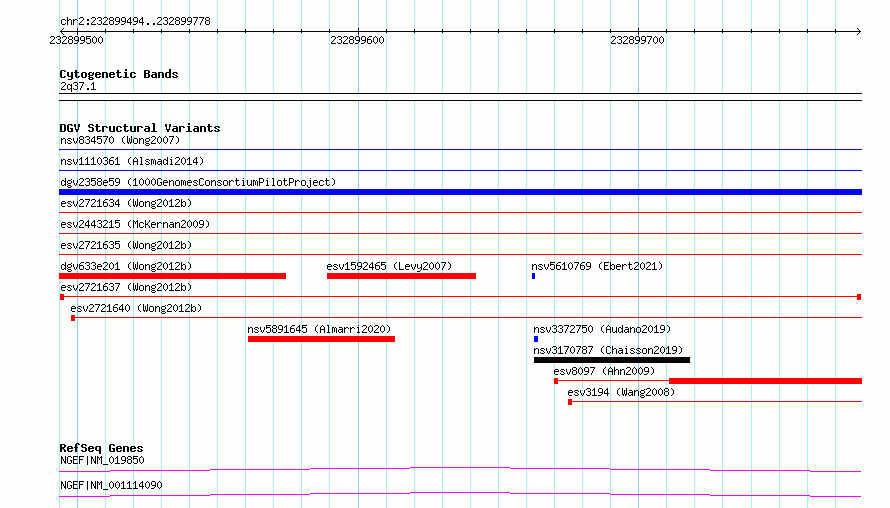Open gene NGEF|NM_019850 label
Image resolution: width=890 pixels, height=508 pixels.
click(x=102, y=460)
